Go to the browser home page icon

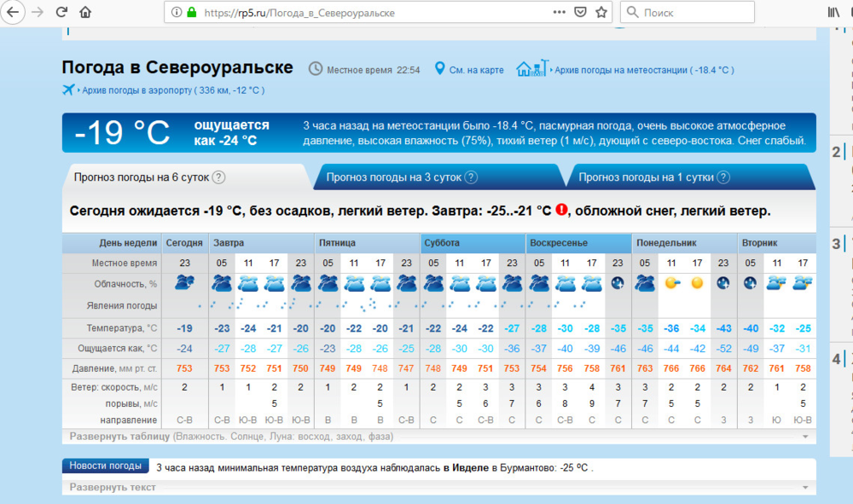click(x=85, y=13)
